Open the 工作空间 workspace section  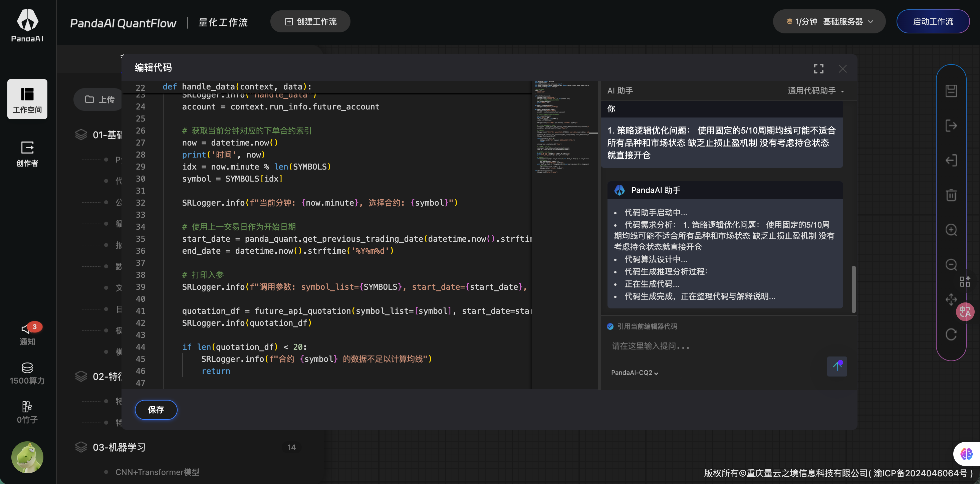coord(27,99)
